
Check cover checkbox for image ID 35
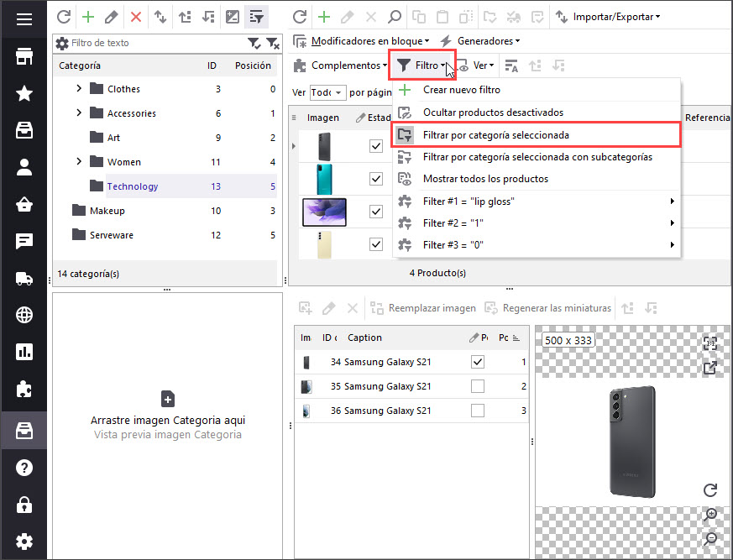(477, 386)
